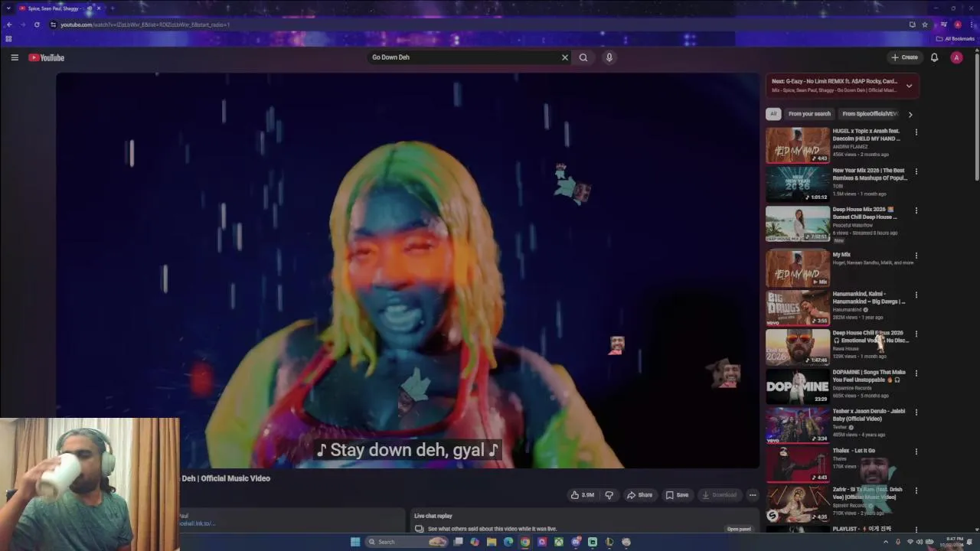Open the YouTube guide hamburger menu
Image resolution: width=980 pixels, height=551 pixels.
click(x=15, y=57)
